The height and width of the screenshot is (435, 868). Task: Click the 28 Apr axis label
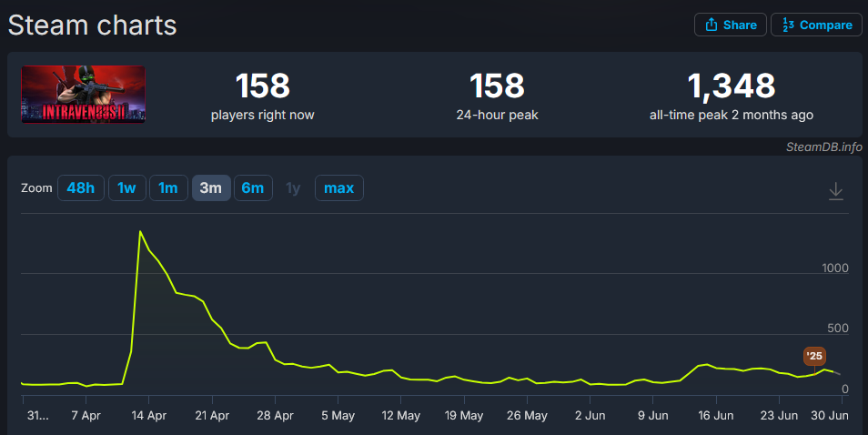point(275,415)
